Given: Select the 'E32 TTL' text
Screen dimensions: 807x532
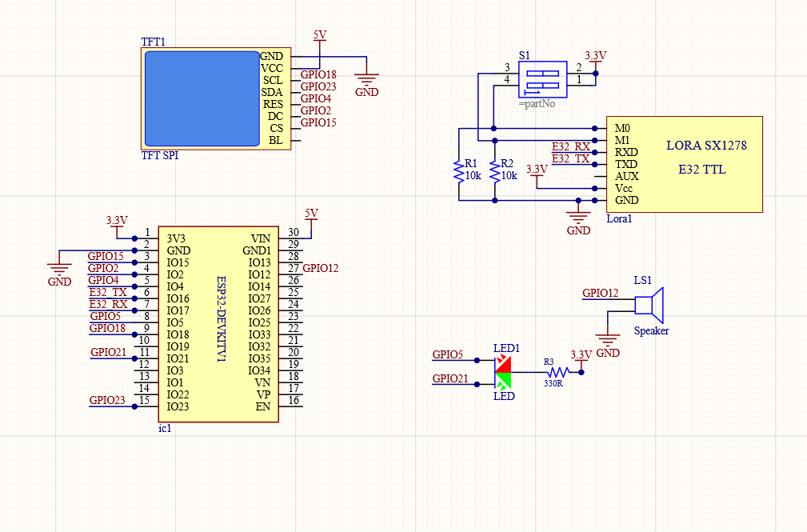Looking at the screenshot, I should pos(702,170).
